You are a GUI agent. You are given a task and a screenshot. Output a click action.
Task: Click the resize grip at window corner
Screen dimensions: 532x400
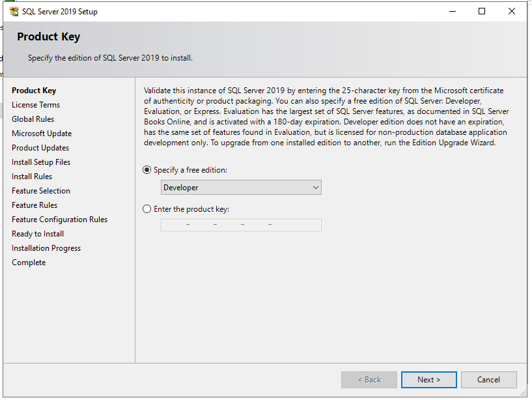[x=524, y=393]
